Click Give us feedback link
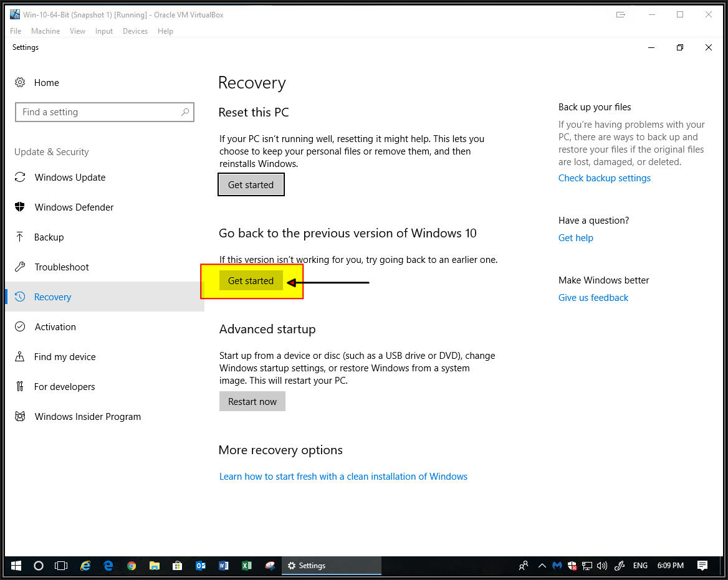Viewport: 728px width, 580px height. coord(593,298)
